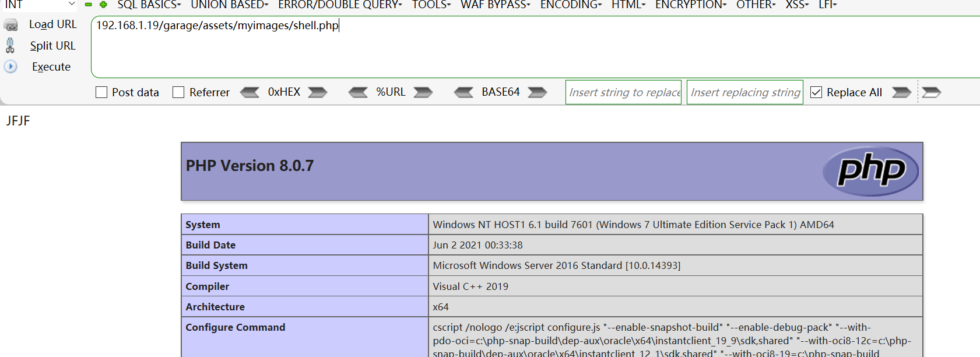Click the last arrow after the dotted separator
Viewport: 980px width, 357px height.
coord(931,92)
